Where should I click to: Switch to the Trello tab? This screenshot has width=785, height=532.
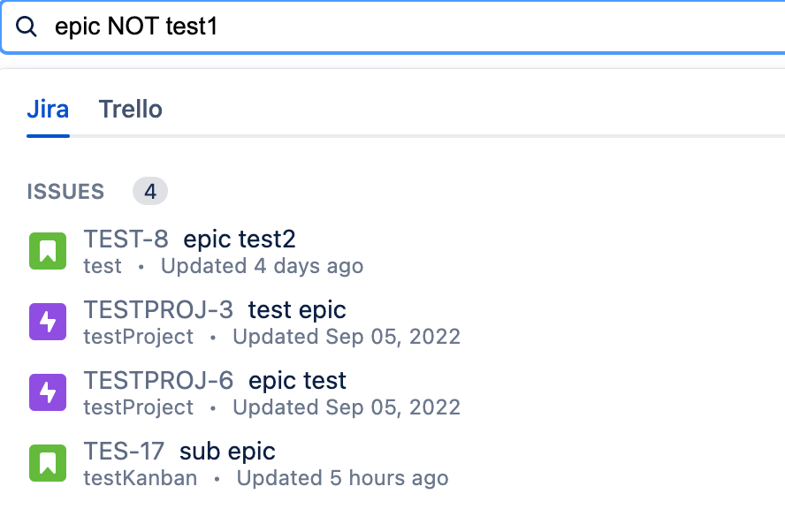point(130,110)
